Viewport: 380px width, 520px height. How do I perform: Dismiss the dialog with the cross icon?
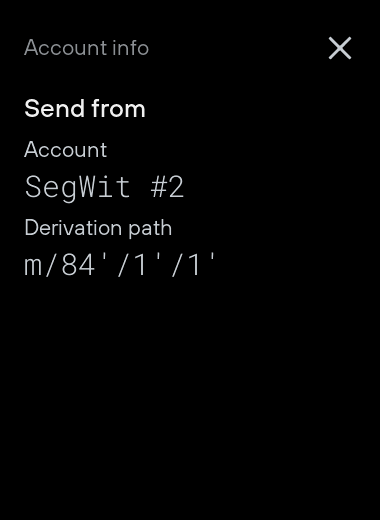tap(340, 48)
